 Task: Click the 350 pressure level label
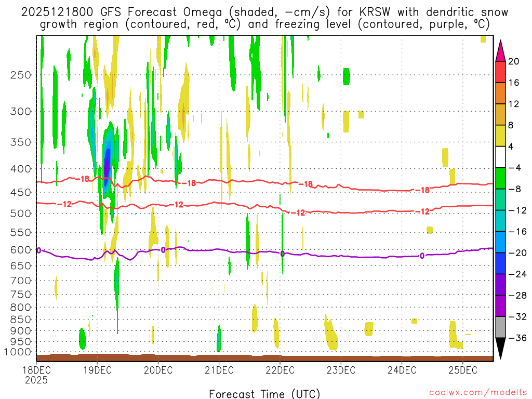[21, 142]
